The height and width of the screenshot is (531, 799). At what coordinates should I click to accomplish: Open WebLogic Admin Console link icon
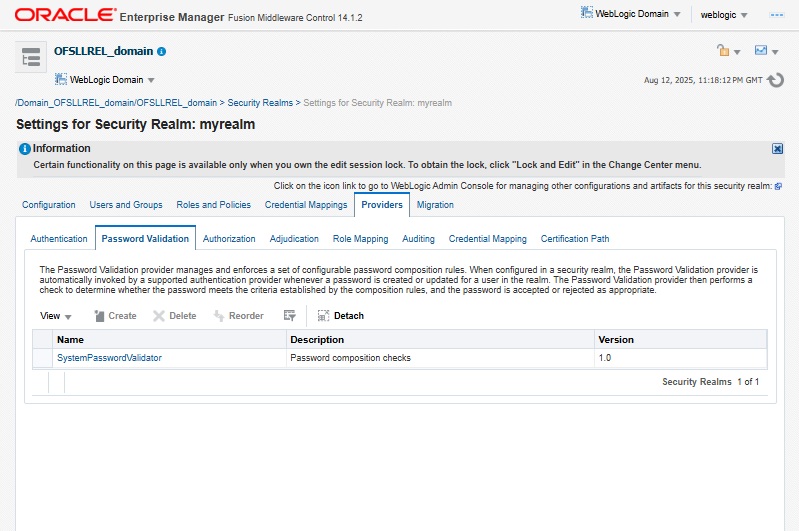point(778,187)
